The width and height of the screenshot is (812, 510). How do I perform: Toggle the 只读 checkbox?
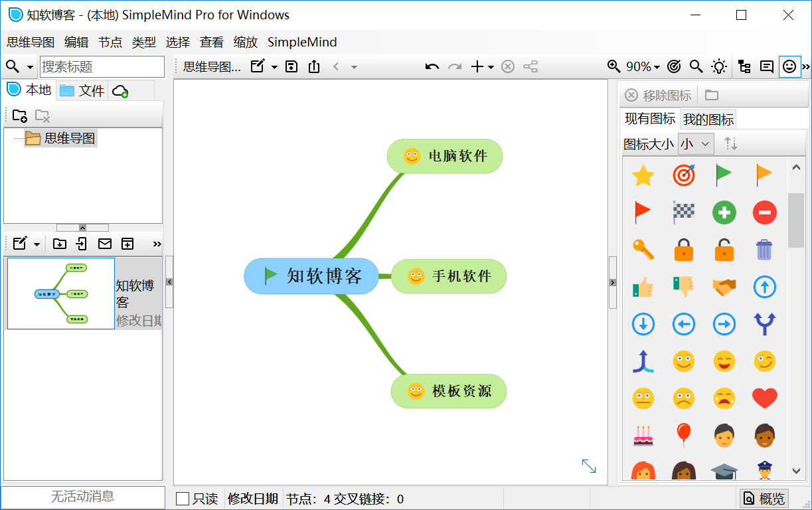pos(183,499)
